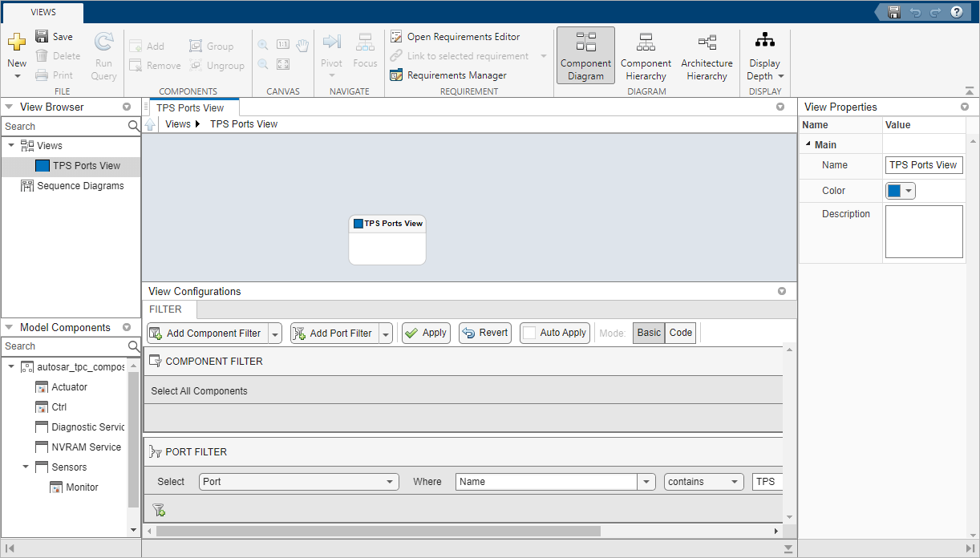The width and height of the screenshot is (980, 558).
Task: Select the FILTER tab
Action: click(x=165, y=309)
